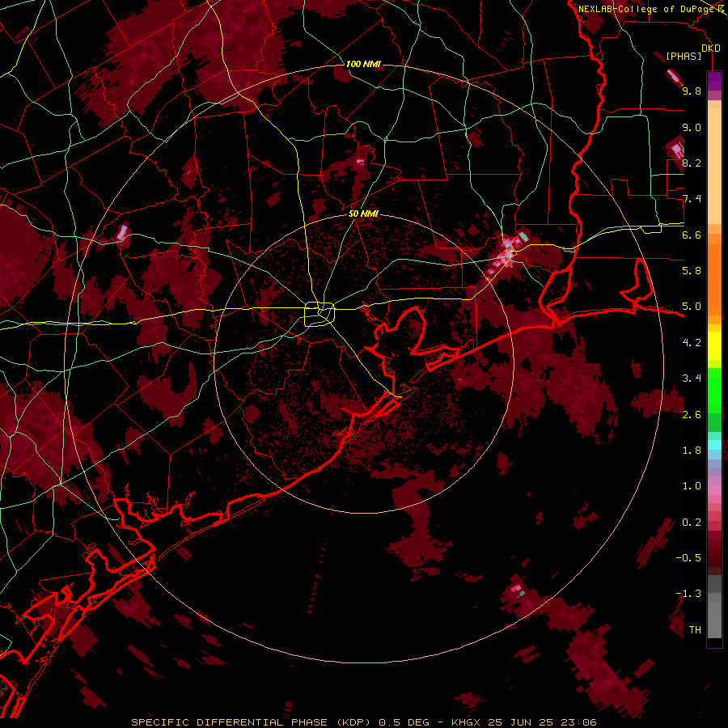Click the '50 NMI' range ring label
Screen dimensions: 728x728
click(363, 214)
